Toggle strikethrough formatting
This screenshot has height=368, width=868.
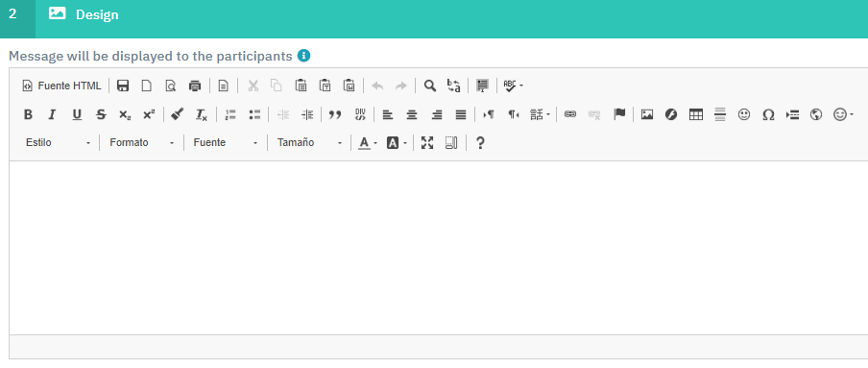(101, 114)
